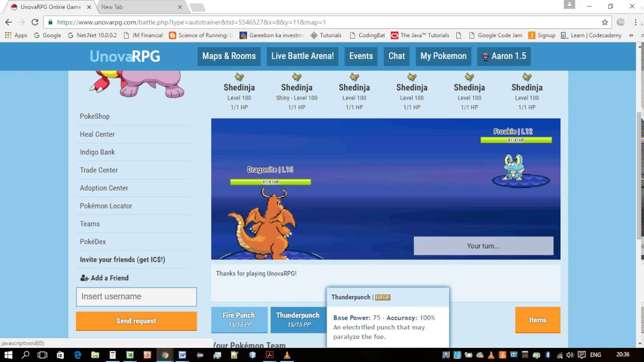Open the Live Battle Arena! page
Viewport: 644px width, 362px height.
(302, 56)
